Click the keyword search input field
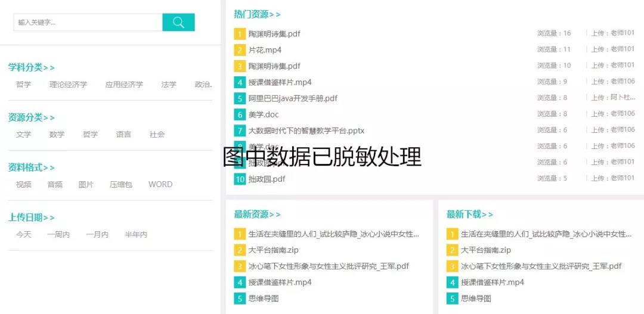 pos(88,23)
